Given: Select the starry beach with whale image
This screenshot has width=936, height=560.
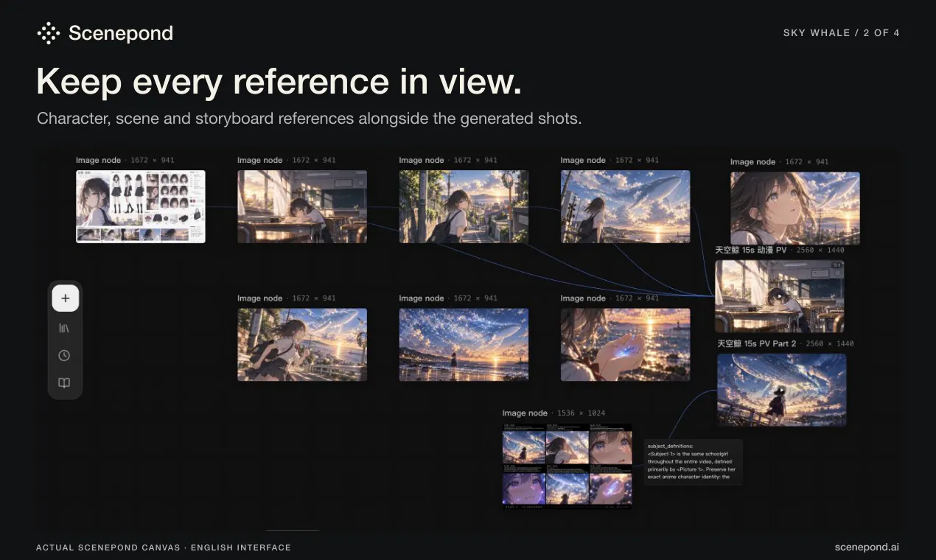Looking at the screenshot, I should coord(464,344).
